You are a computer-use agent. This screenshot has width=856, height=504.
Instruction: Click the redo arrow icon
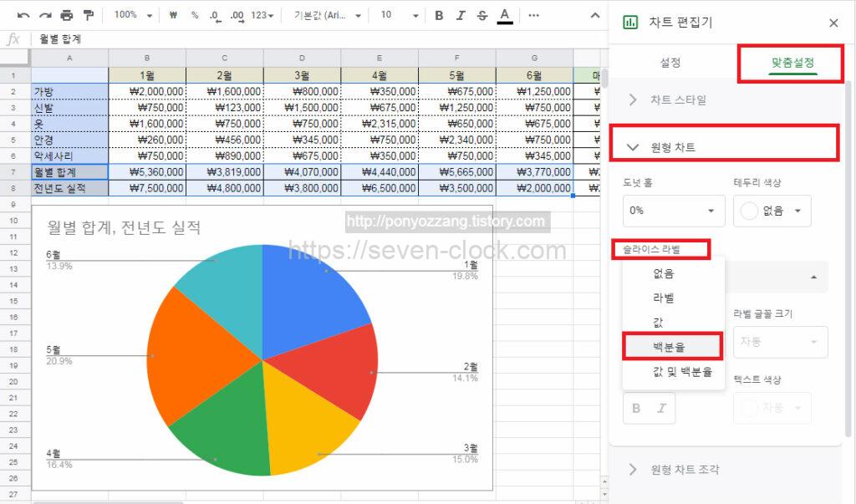tap(45, 15)
